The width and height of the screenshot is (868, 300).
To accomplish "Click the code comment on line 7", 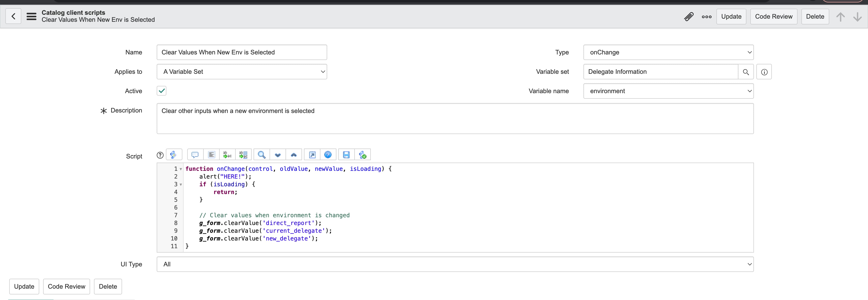I will click(274, 215).
